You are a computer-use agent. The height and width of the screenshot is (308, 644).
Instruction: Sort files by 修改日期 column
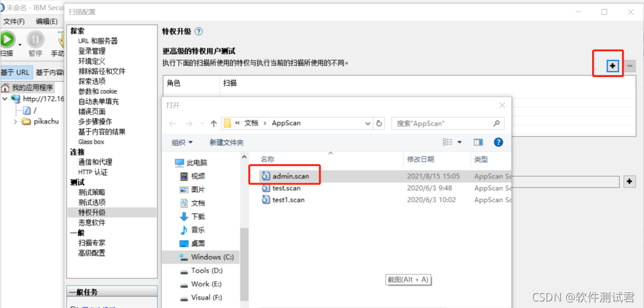(421, 159)
